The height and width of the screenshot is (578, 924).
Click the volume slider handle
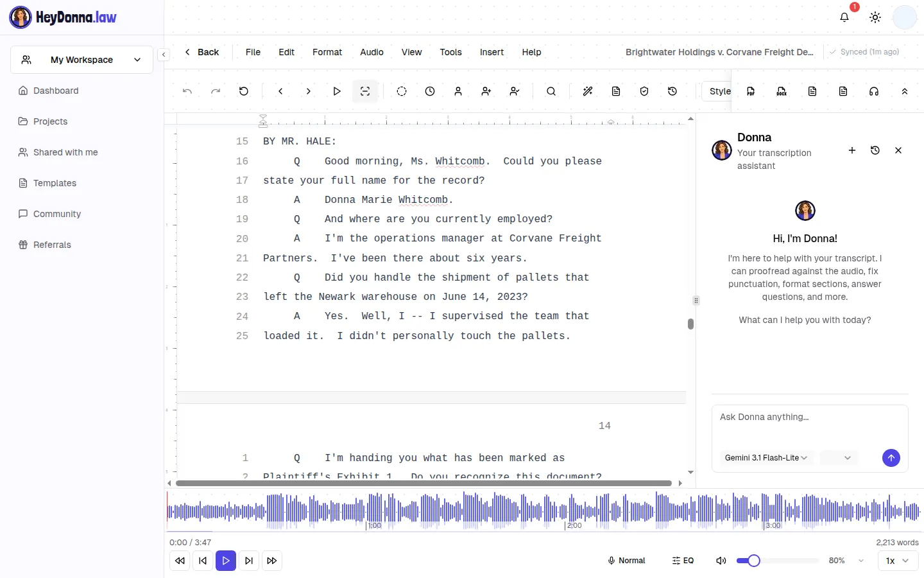click(754, 561)
